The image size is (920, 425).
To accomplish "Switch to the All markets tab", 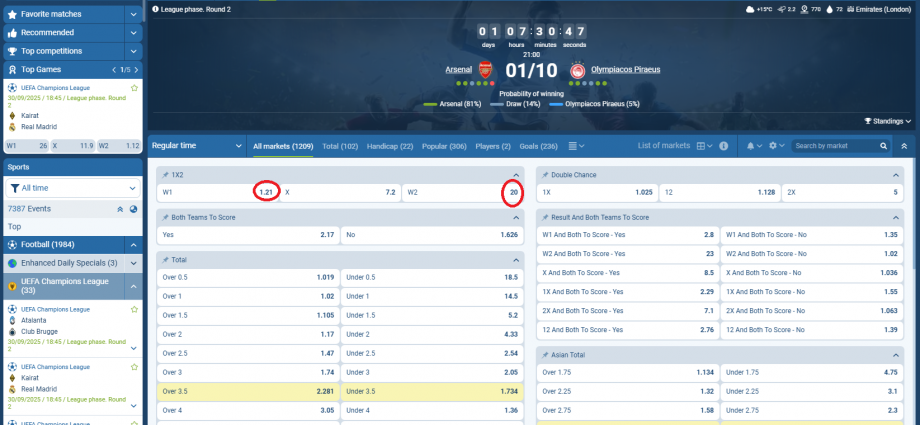I will tap(283, 146).
